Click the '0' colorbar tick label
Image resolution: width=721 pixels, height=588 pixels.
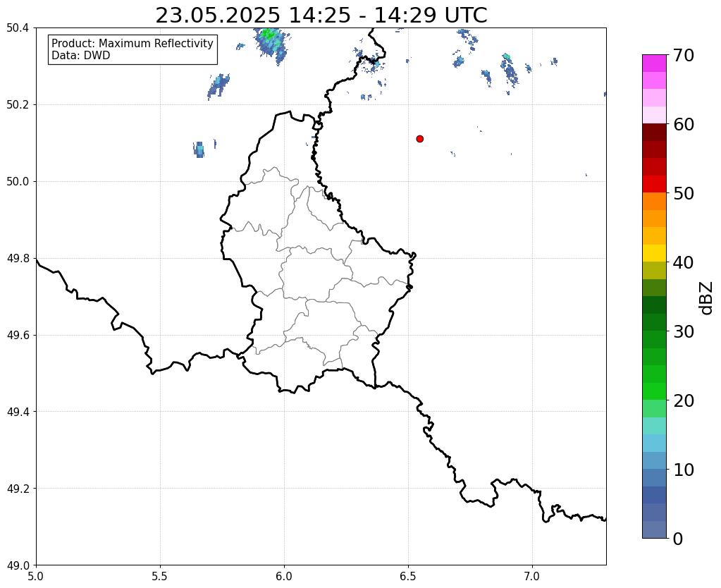[x=678, y=539]
